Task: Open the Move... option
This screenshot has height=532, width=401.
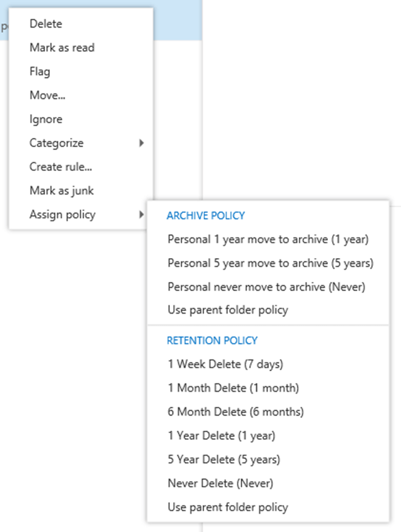Action: tap(48, 95)
